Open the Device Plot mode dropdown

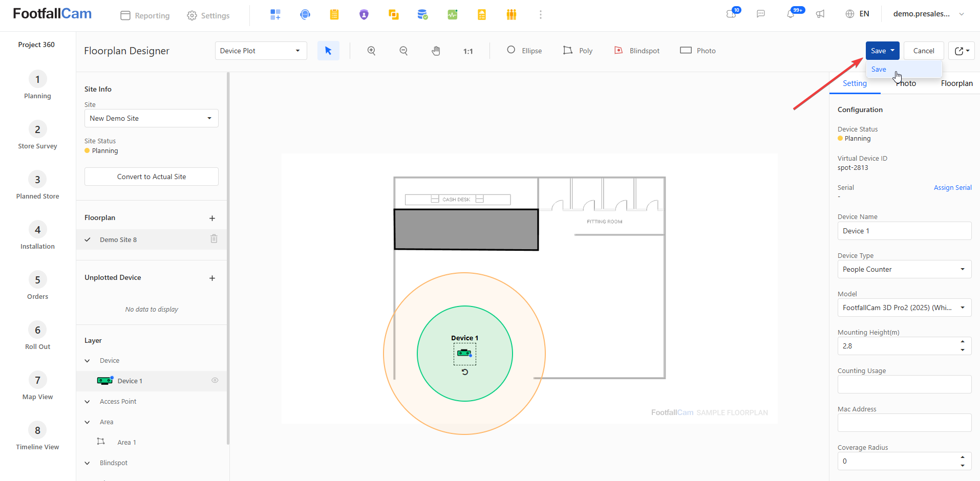coord(261,51)
